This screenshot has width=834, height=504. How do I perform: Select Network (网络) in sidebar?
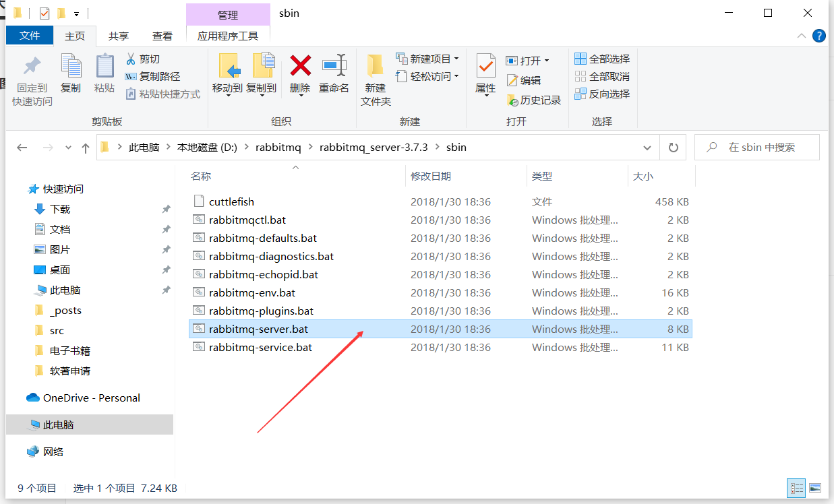click(53, 452)
